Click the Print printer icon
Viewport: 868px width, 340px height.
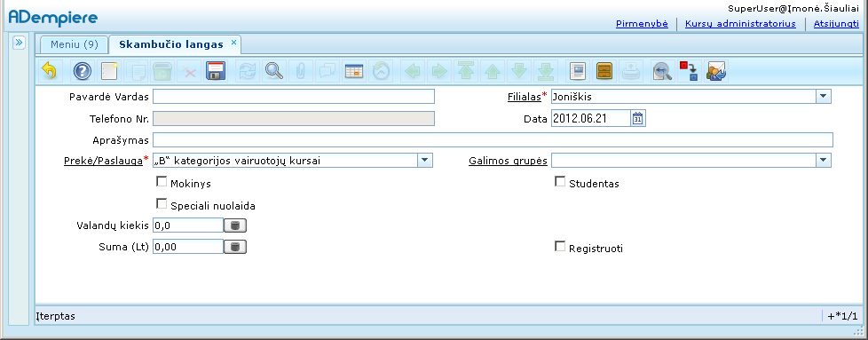click(x=631, y=71)
